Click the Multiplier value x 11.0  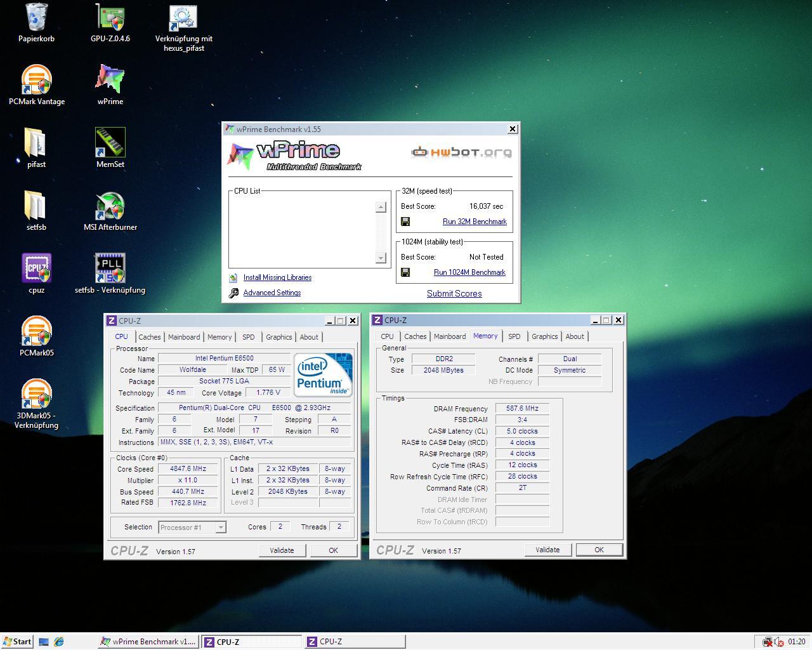coord(188,481)
